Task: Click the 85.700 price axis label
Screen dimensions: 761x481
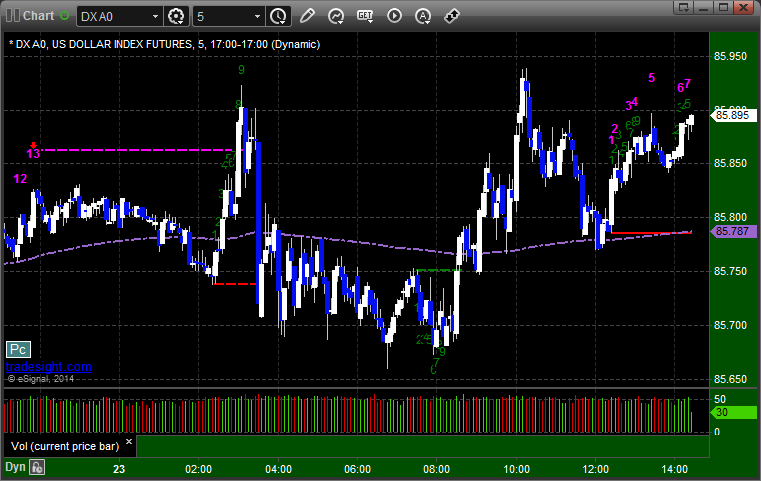Action: click(x=730, y=325)
